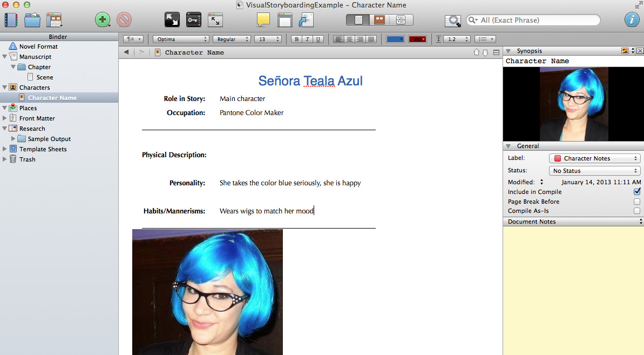
Task: Select Template Sheets in the Binder
Action: (x=43, y=149)
